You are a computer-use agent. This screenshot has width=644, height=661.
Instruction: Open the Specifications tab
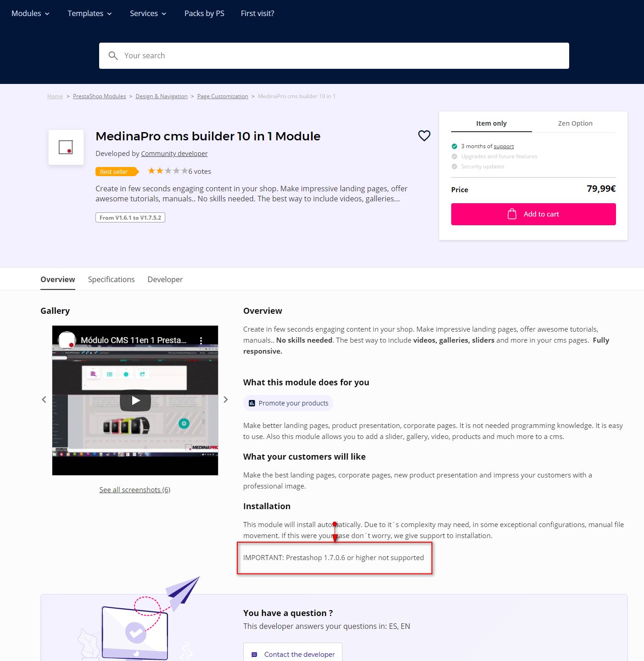pos(111,279)
